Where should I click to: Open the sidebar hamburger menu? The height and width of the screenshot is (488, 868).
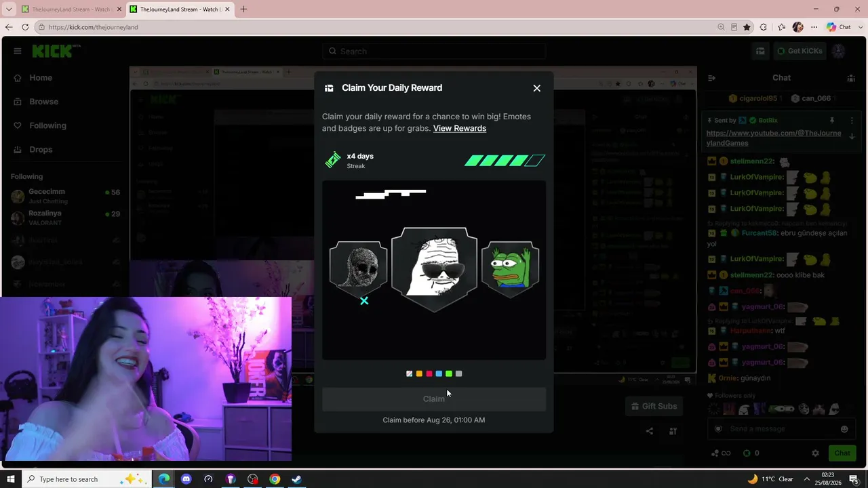pos(18,51)
